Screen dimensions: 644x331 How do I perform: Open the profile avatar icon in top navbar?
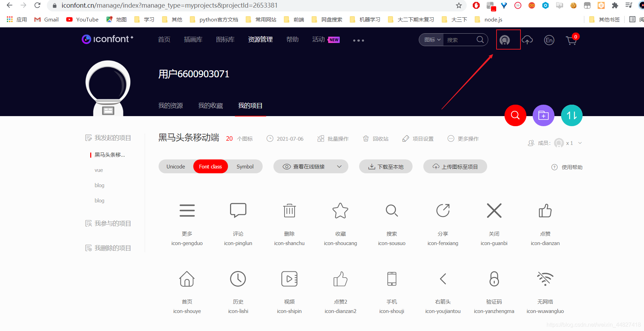click(x=505, y=40)
